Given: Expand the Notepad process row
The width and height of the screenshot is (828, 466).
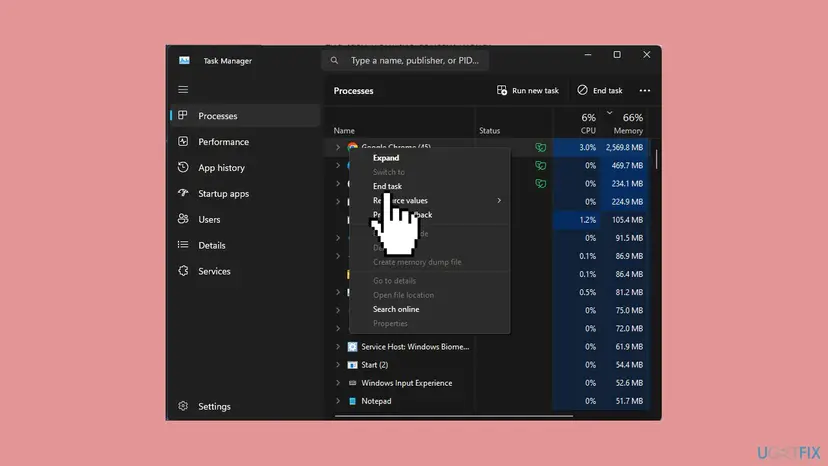Looking at the screenshot, I should pos(338,401).
